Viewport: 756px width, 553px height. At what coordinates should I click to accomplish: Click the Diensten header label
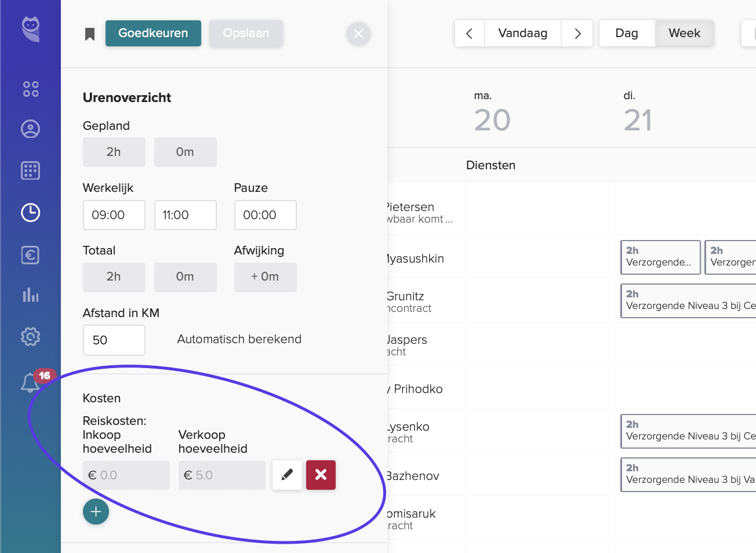click(x=491, y=165)
